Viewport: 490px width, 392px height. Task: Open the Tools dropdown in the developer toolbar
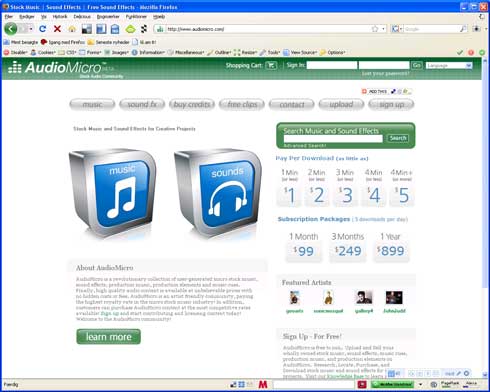tap(270, 52)
